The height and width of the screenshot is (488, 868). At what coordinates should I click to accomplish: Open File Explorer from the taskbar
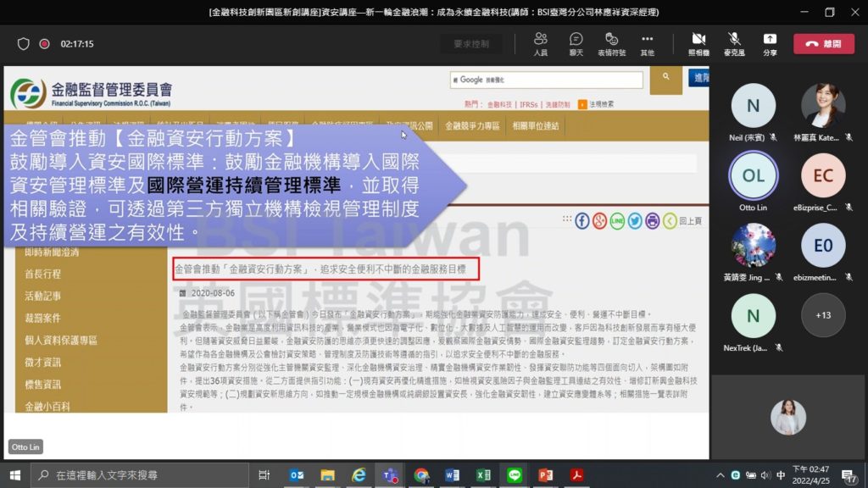[x=328, y=475]
